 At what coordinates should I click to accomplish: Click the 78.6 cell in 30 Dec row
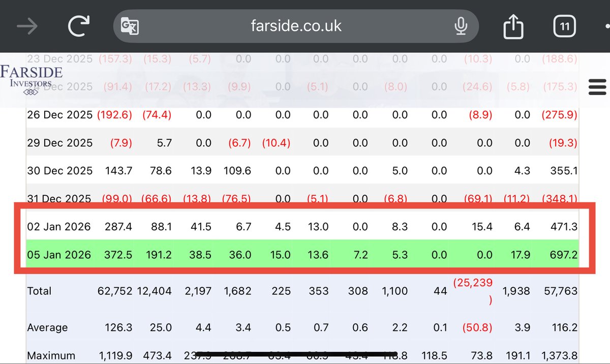pos(161,171)
